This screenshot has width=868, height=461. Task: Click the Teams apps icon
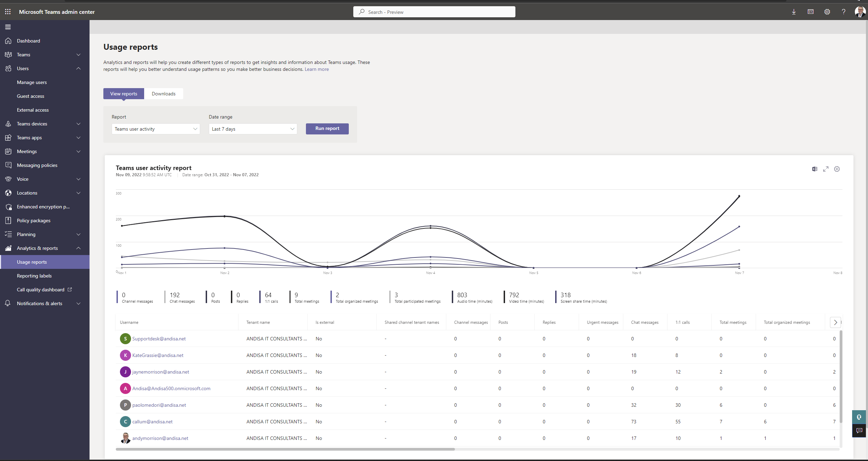click(8, 138)
